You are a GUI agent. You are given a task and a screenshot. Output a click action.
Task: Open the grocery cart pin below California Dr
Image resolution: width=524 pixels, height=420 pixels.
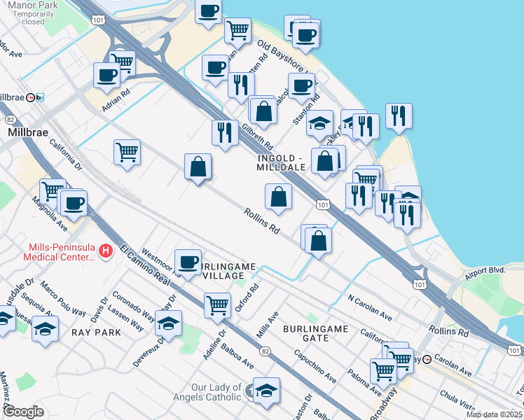pos(127,152)
